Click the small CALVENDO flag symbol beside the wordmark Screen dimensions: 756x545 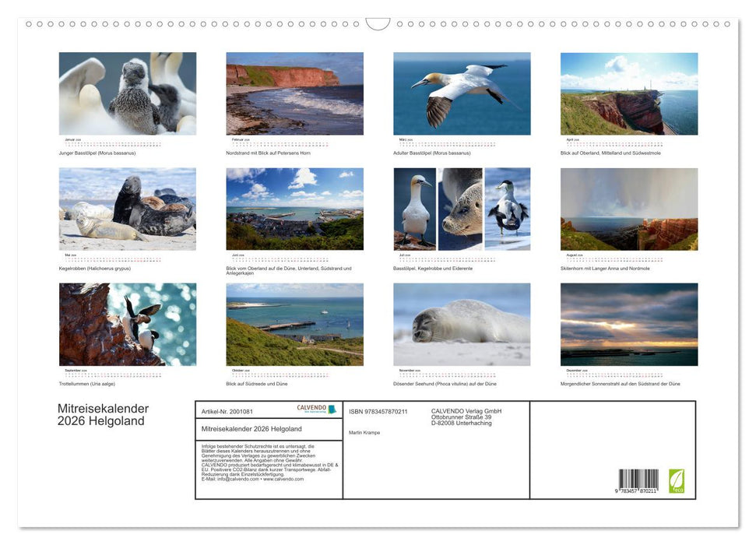tap(332, 410)
